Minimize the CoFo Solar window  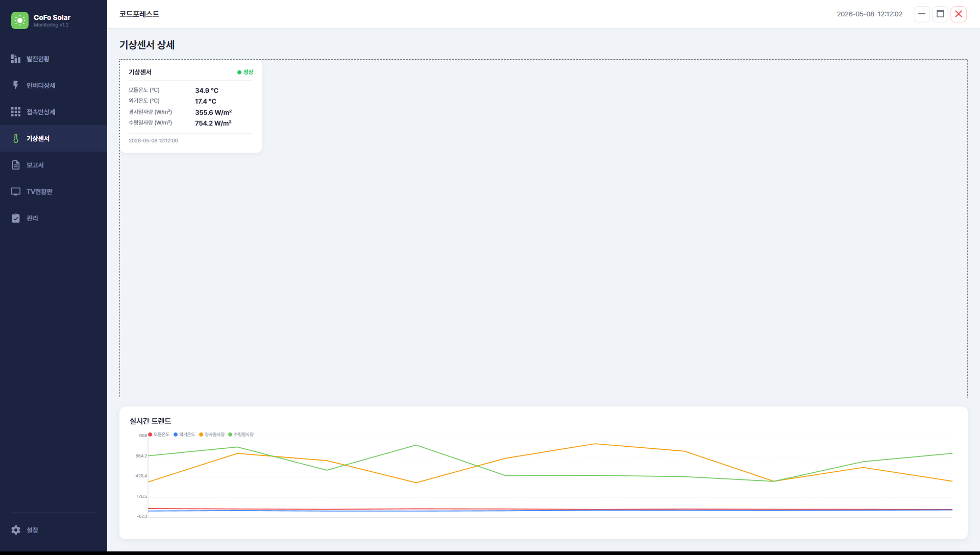(922, 14)
